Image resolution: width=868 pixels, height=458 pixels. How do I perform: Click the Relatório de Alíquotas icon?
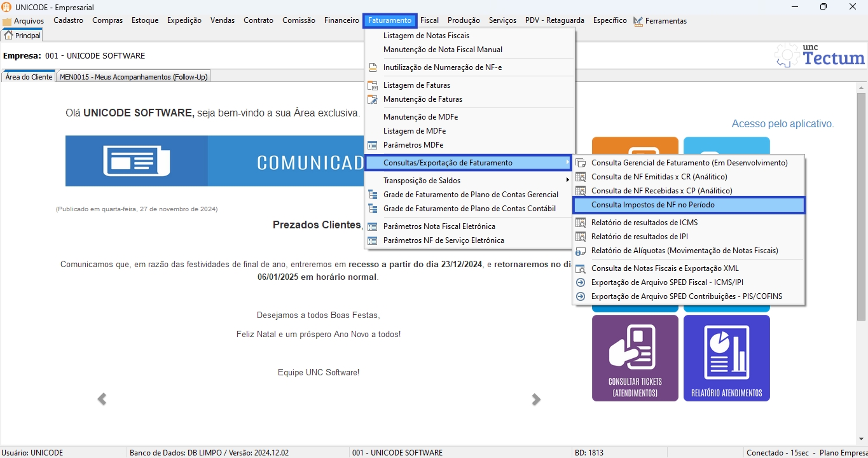click(x=580, y=251)
